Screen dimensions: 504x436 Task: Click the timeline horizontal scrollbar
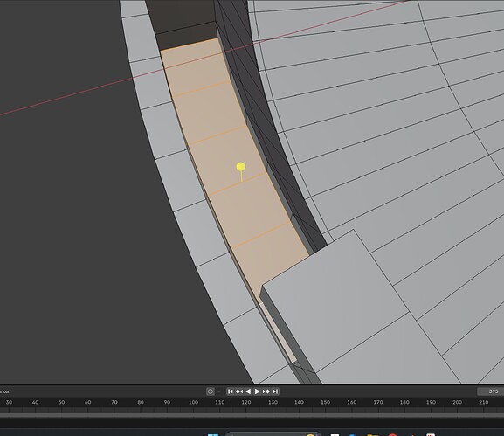(252, 415)
